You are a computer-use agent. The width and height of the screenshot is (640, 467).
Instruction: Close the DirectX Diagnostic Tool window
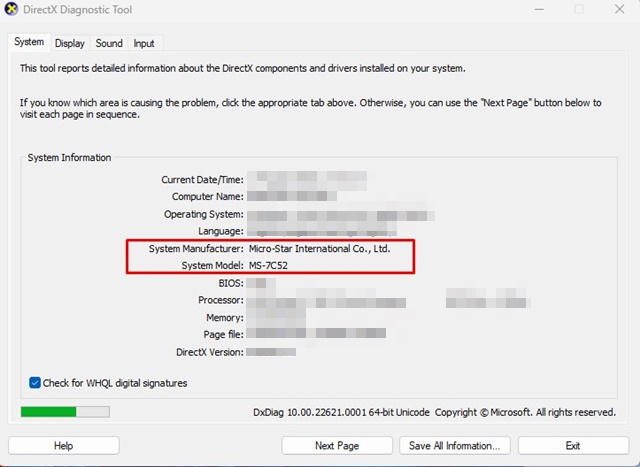[x=620, y=9]
